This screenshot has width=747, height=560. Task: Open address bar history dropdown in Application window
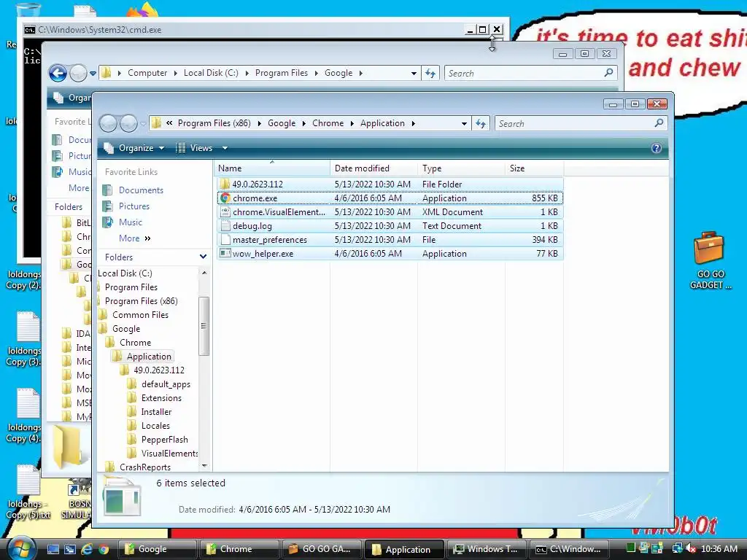(464, 124)
